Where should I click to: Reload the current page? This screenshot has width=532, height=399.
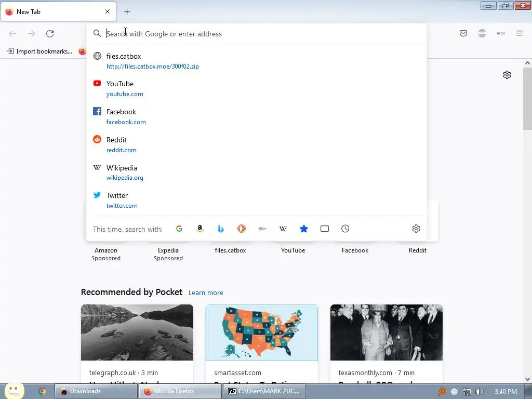50,34
